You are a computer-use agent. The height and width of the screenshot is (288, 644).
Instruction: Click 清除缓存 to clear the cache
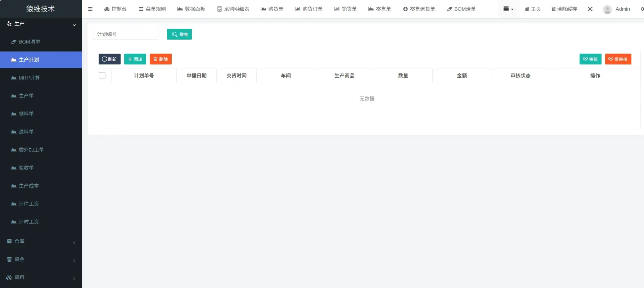coord(564,9)
